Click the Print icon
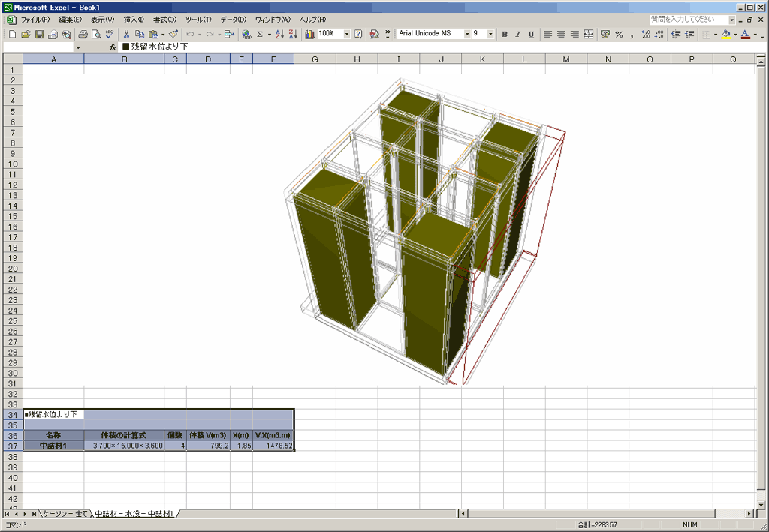769x532 pixels. (83, 34)
